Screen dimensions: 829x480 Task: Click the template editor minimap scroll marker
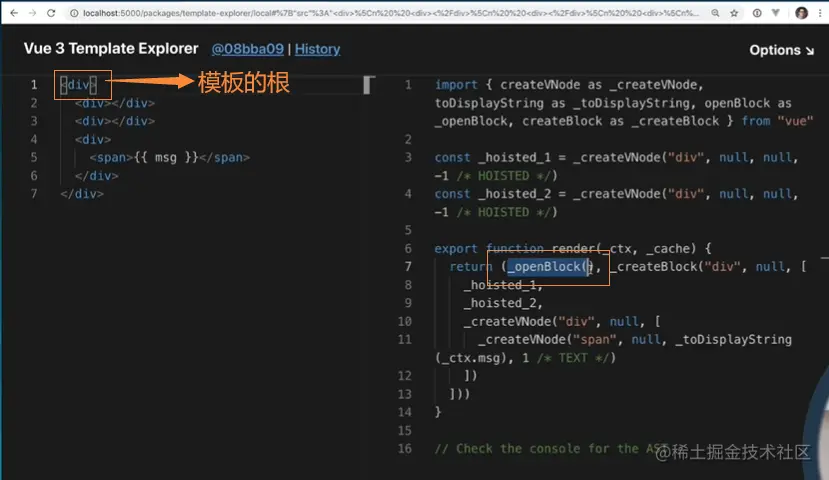coord(369,85)
